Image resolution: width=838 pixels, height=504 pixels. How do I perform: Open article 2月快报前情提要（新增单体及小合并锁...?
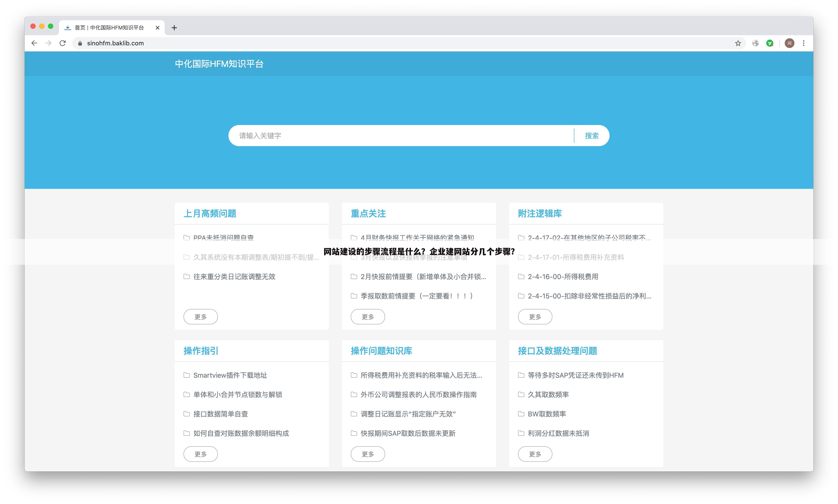point(423,276)
